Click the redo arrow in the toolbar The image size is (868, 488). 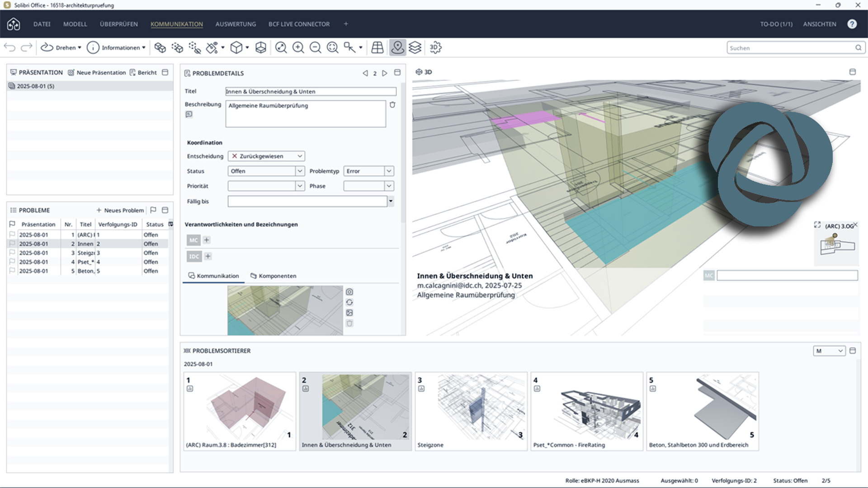(27, 47)
